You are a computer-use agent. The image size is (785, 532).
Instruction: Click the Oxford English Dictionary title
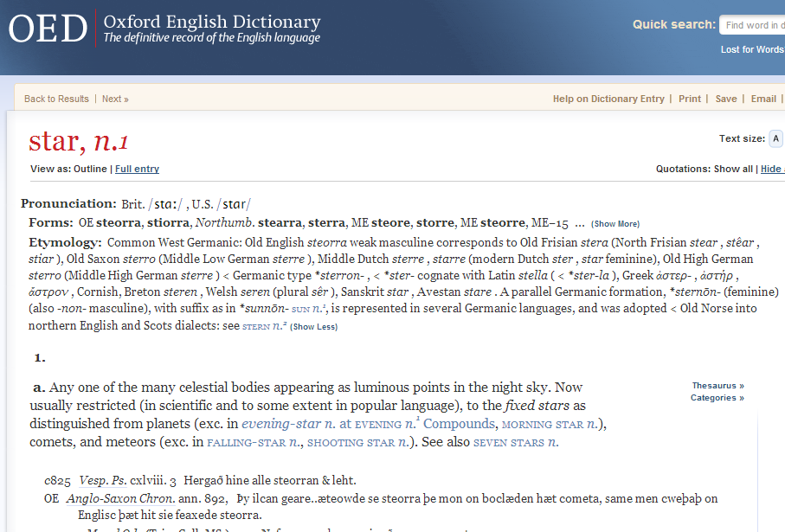click(212, 22)
